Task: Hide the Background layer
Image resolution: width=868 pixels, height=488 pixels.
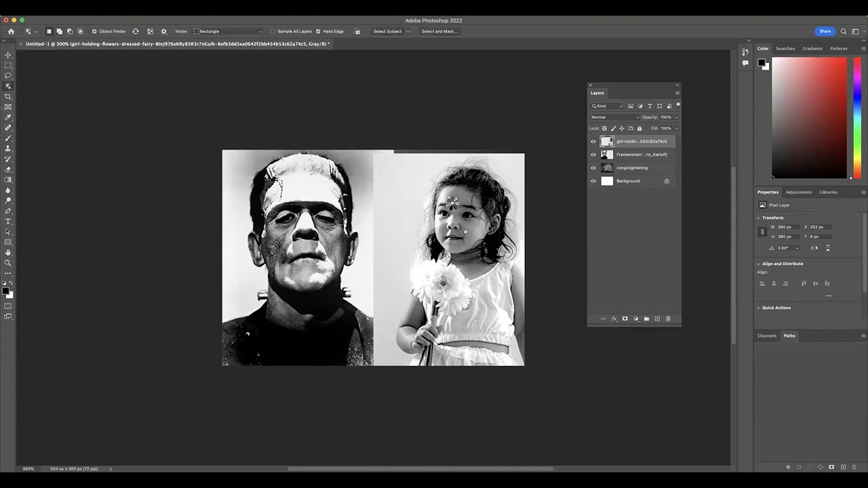Action: tap(593, 181)
